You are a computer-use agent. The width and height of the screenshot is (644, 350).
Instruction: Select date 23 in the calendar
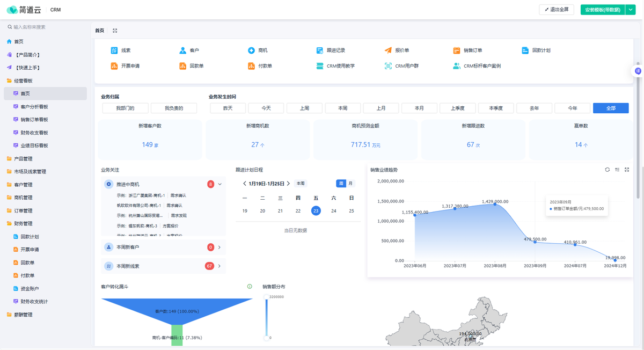(x=316, y=211)
